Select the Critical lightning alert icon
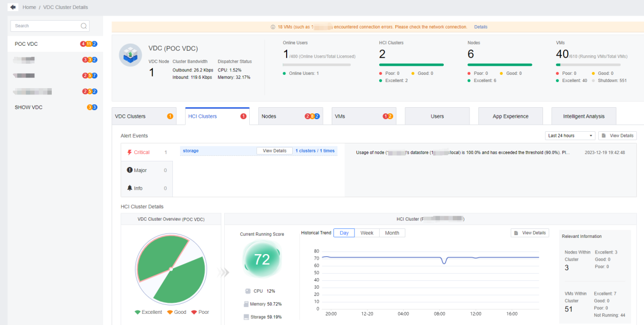This screenshot has height=325, width=644. (x=129, y=152)
